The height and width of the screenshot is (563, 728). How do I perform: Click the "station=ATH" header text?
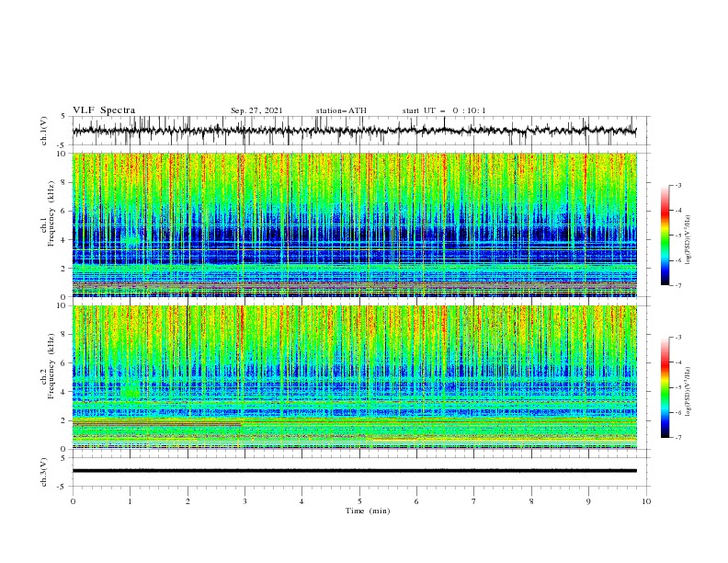pos(341,110)
